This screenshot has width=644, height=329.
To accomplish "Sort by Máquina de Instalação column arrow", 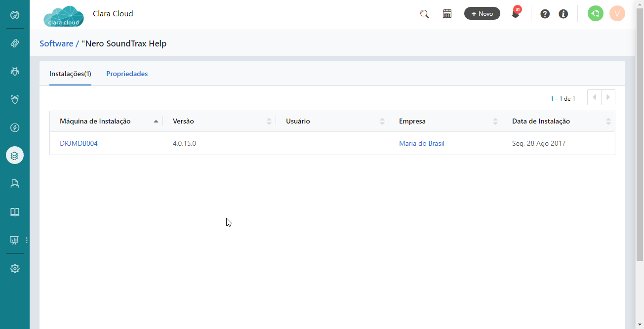I will pyautogui.click(x=156, y=121).
